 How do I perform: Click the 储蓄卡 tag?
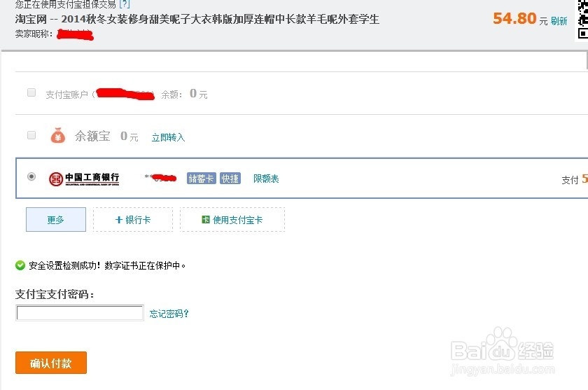(202, 179)
